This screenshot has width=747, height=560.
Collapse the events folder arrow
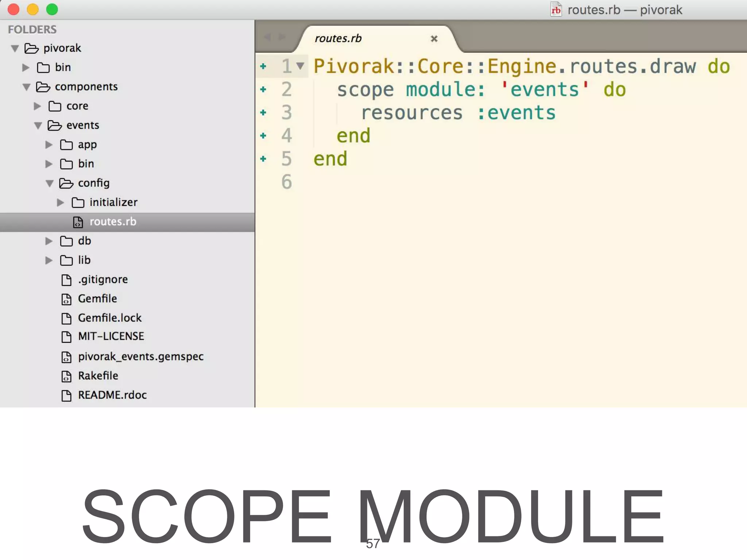38,126
